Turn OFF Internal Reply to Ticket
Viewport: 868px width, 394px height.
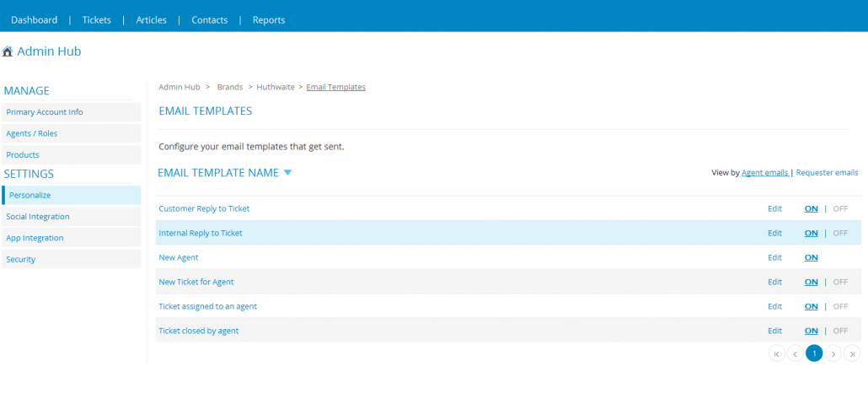point(840,234)
